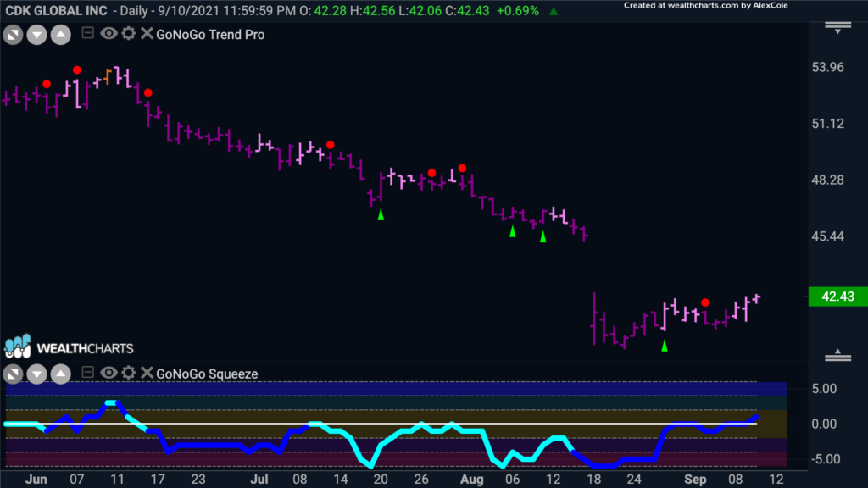Viewport: 868px width, 488px height.
Task: Click the top price-axis collapse handle
Action: coord(838,28)
